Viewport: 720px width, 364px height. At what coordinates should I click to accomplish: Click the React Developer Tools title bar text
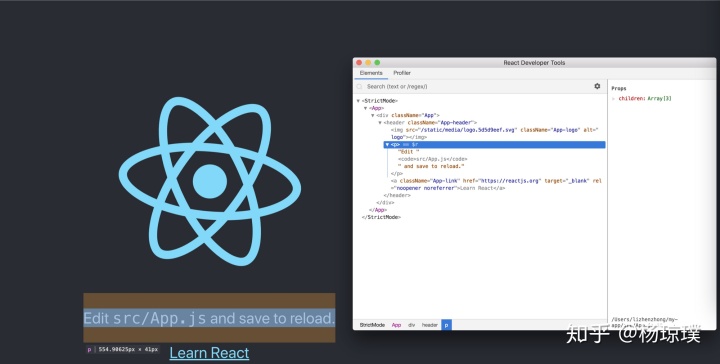click(x=534, y=62)
